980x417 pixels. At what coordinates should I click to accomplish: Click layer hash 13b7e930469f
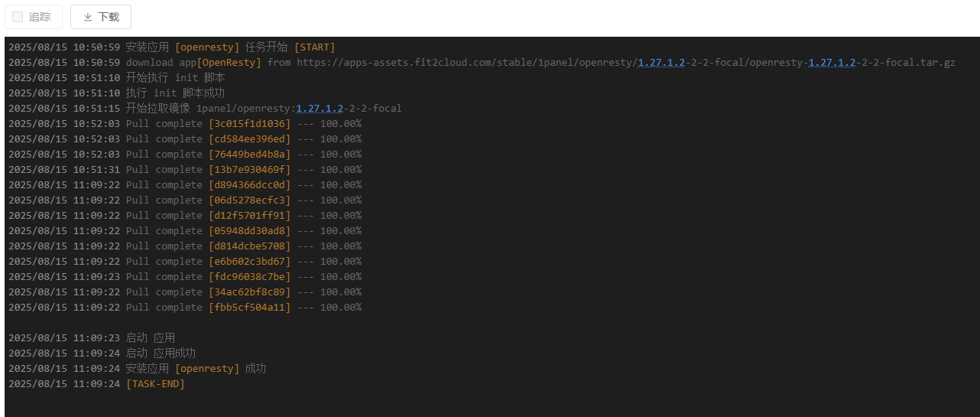click(x=249, y=170)
